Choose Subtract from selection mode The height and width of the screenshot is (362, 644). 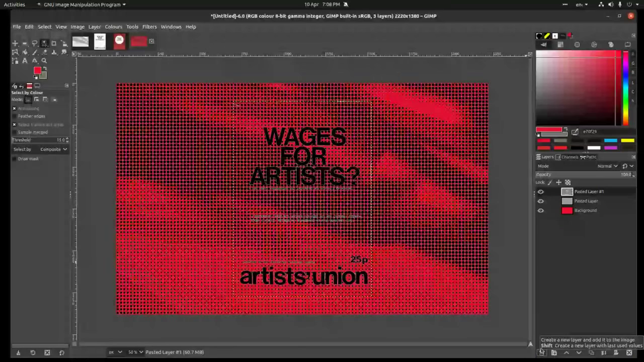[x=45, y=100]
